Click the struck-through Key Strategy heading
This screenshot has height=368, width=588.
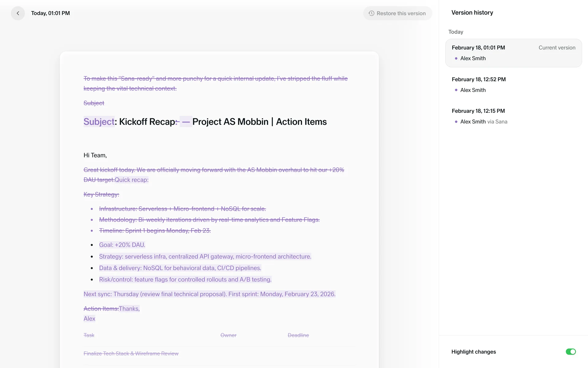pyautogui.click(x=101, y=194)
